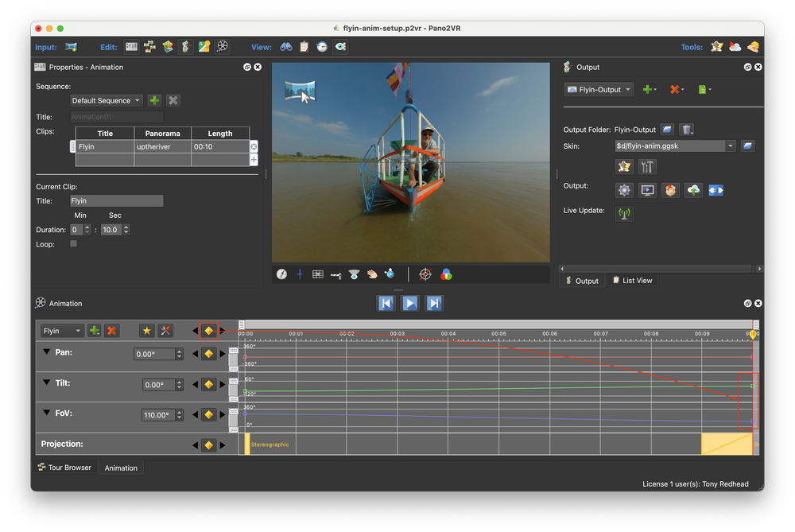Open the Flyin-Output dropdown
This screenshot has height=532, width=795.
tap(599, 90)
